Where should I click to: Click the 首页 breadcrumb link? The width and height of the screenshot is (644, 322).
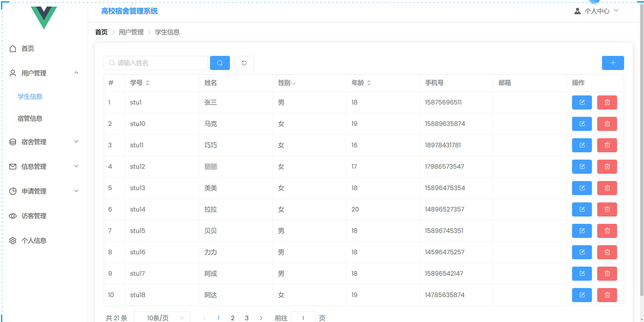tap(101, 32)
